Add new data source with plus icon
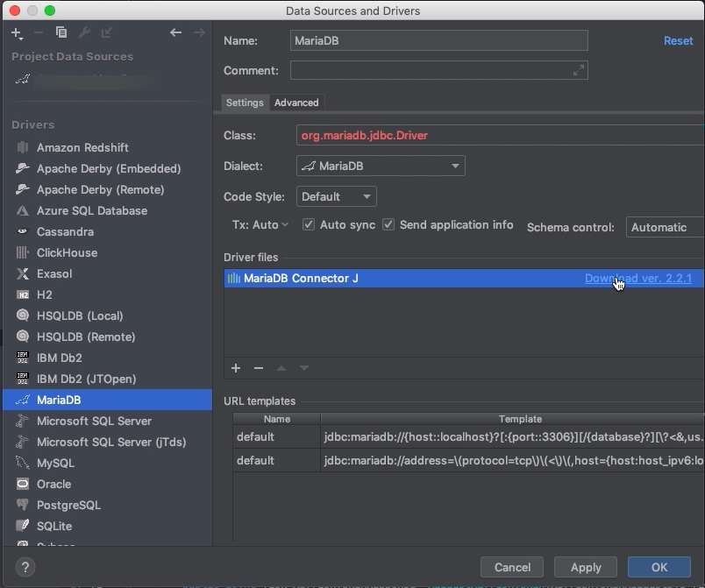 pyautogui.click(x=16, y=32)
